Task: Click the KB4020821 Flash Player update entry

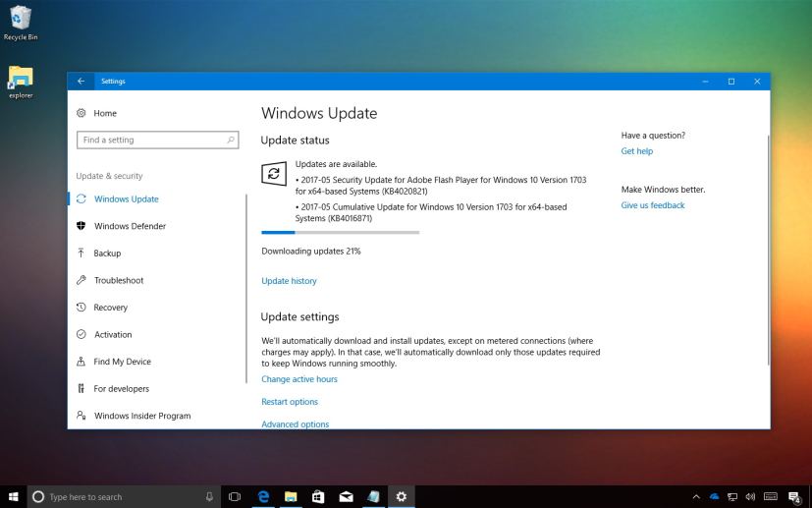Action: [x=441, y=186]
